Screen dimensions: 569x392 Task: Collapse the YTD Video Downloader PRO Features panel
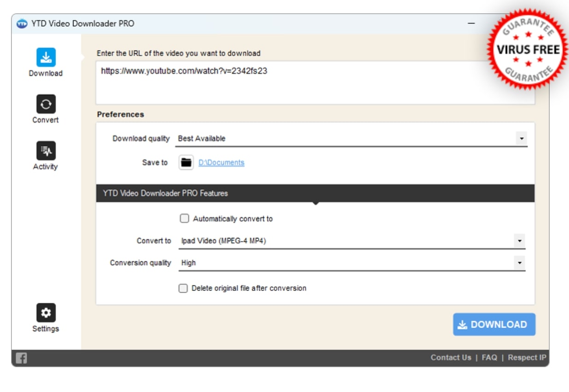click(314, 201)
